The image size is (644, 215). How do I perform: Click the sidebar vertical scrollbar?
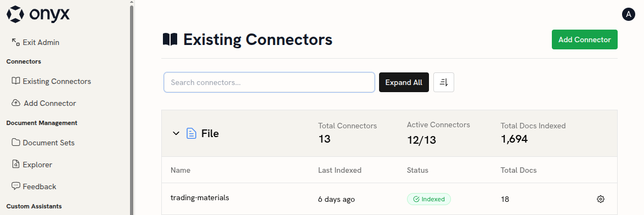(132, 107)
